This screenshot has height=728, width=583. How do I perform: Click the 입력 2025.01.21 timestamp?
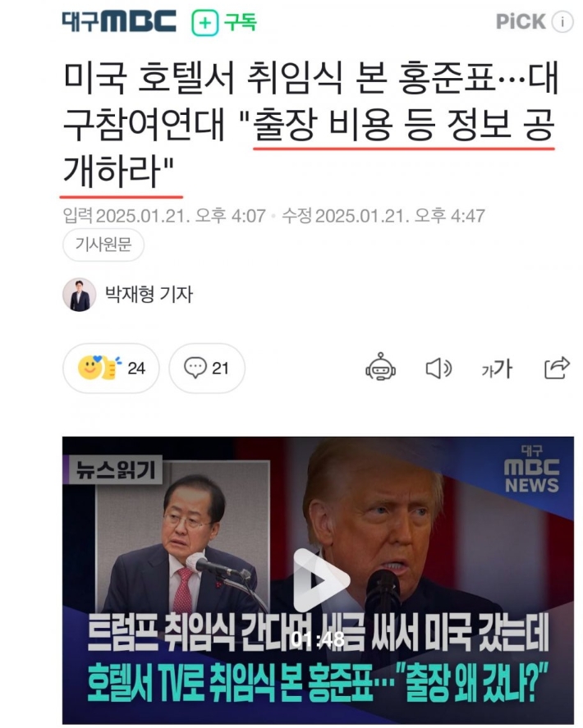pos(164,216)
